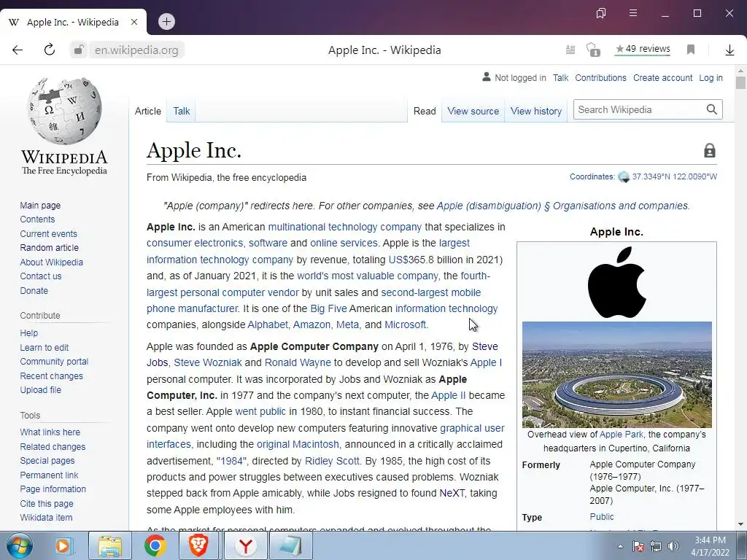Open What links here tool
747x560 pixels.
coord(50,432)
